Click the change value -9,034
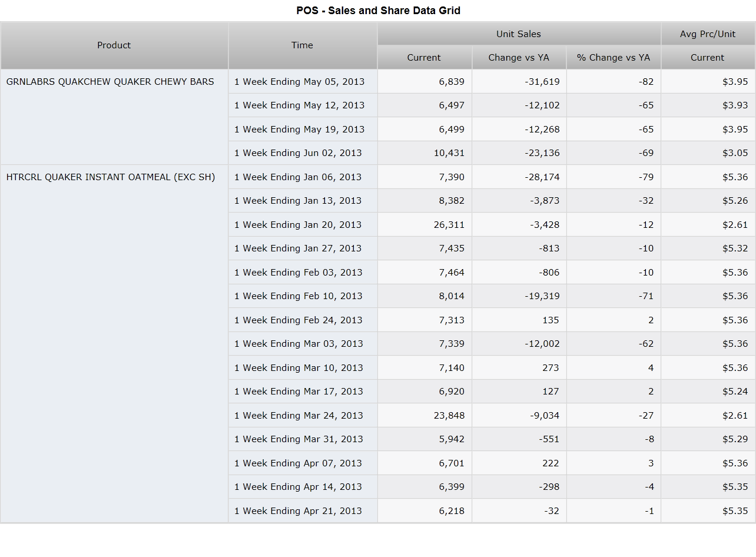 coord(545,416)
